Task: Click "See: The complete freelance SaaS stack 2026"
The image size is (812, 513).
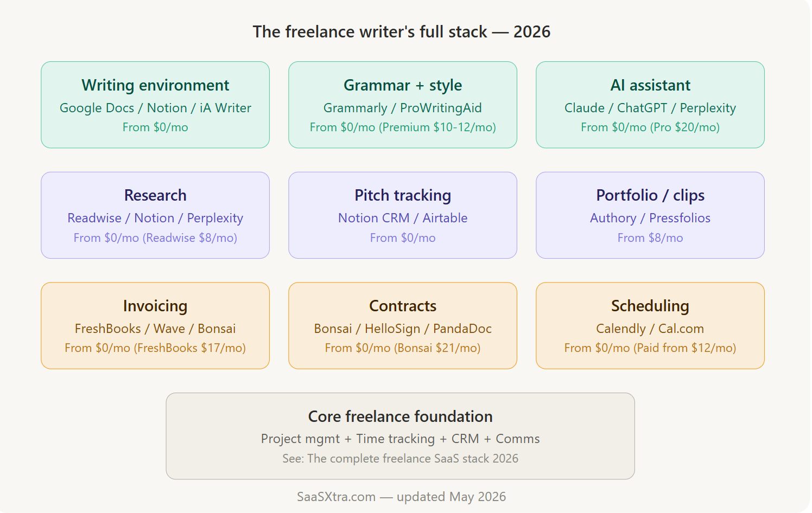Action: [x=401, y=459]
